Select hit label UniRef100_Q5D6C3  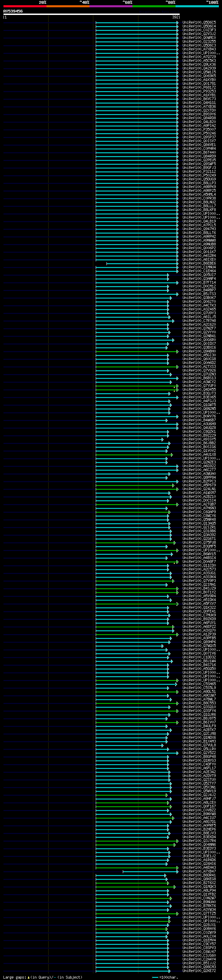click(199, 45)
